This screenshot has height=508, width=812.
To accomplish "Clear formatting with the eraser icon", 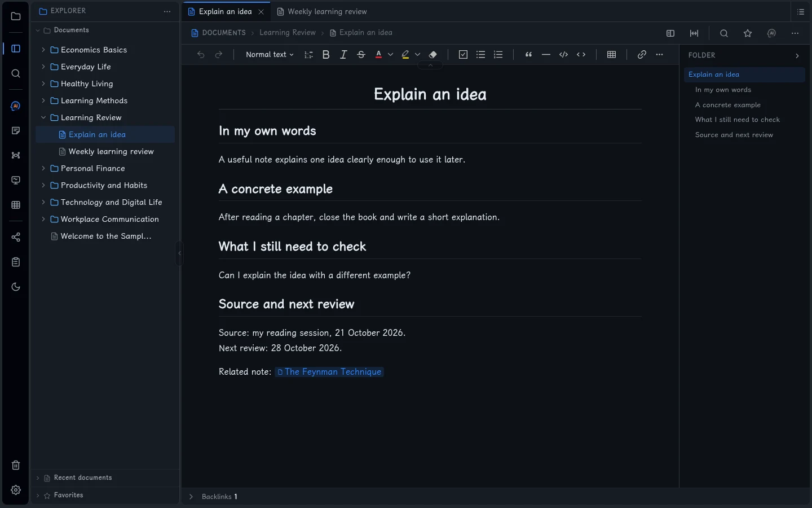I will pyautogui.click(x=433, y=55).
